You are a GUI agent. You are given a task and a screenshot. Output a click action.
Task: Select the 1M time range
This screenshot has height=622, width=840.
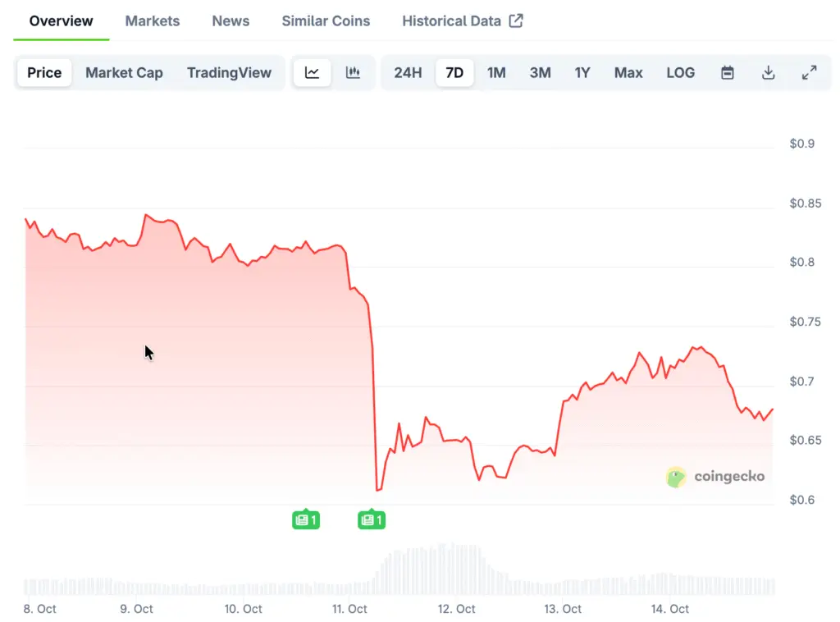click(x=496, y=72)
